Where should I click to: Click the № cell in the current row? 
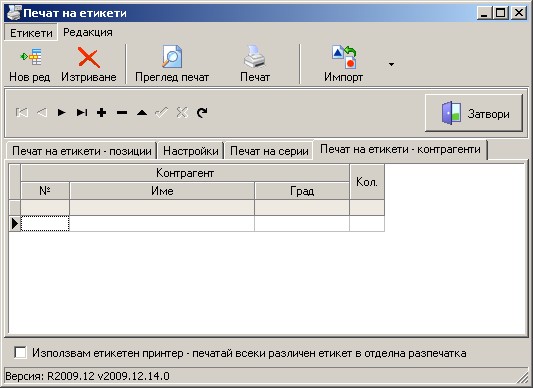[45, 224]
